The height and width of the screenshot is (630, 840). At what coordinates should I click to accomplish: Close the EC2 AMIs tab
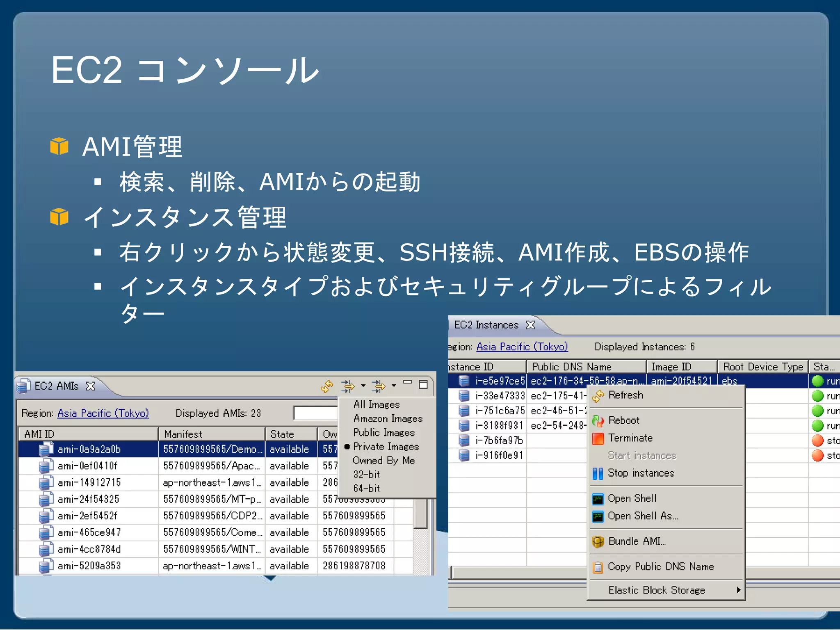tap(90, 386)
